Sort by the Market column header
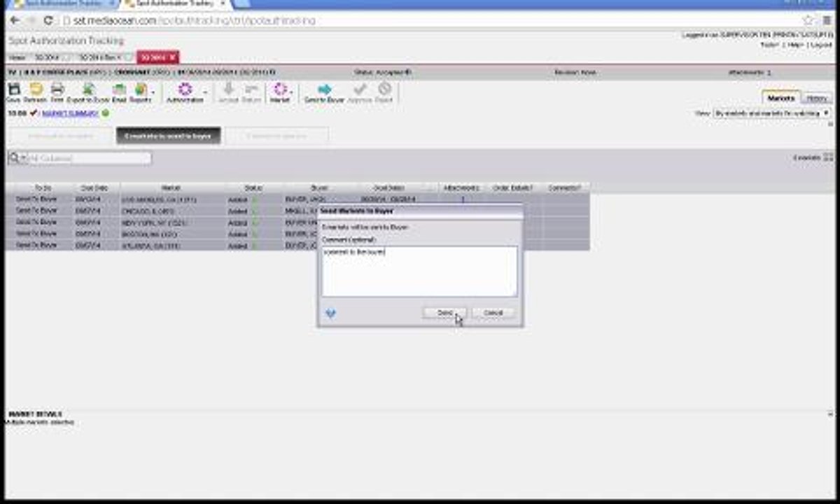Viewport: 840px width, 504px height. click(x=171, y=188)
